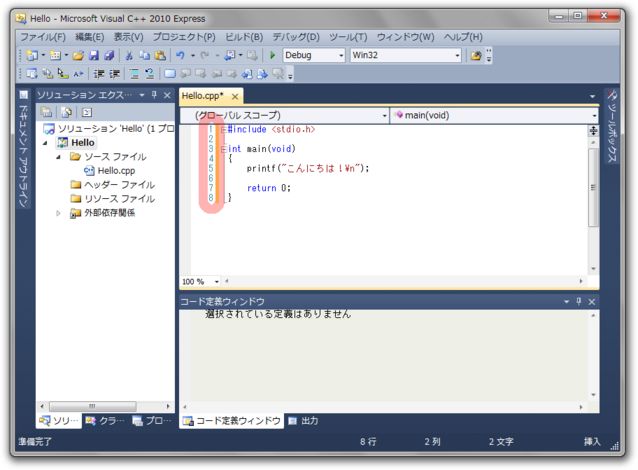Screen dimensions: 638x470
Task: Open the ファイル(F) menu
Action: [x=43, y=37]
